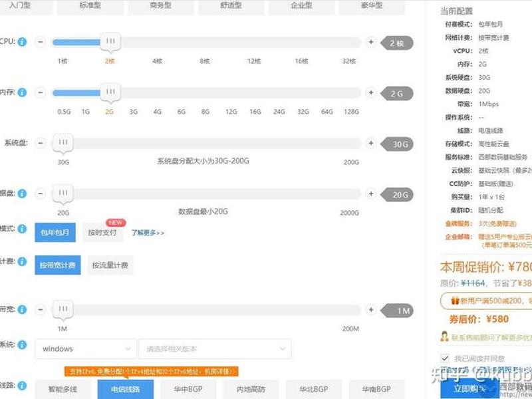Click the CPU slider handle
This screenshot has height=399, width=532.
tap(110, 42)
